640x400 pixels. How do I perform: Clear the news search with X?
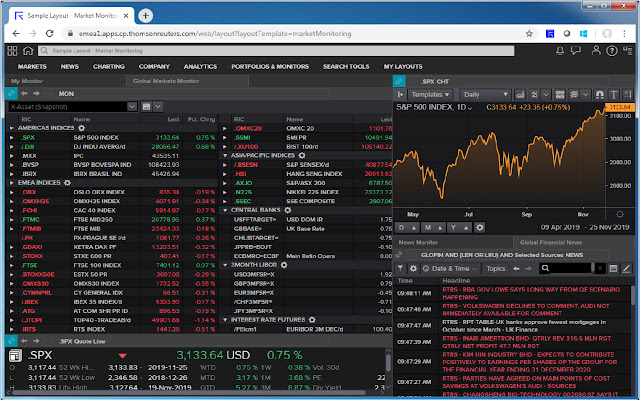pyautogui.click(x=600, y=268)
